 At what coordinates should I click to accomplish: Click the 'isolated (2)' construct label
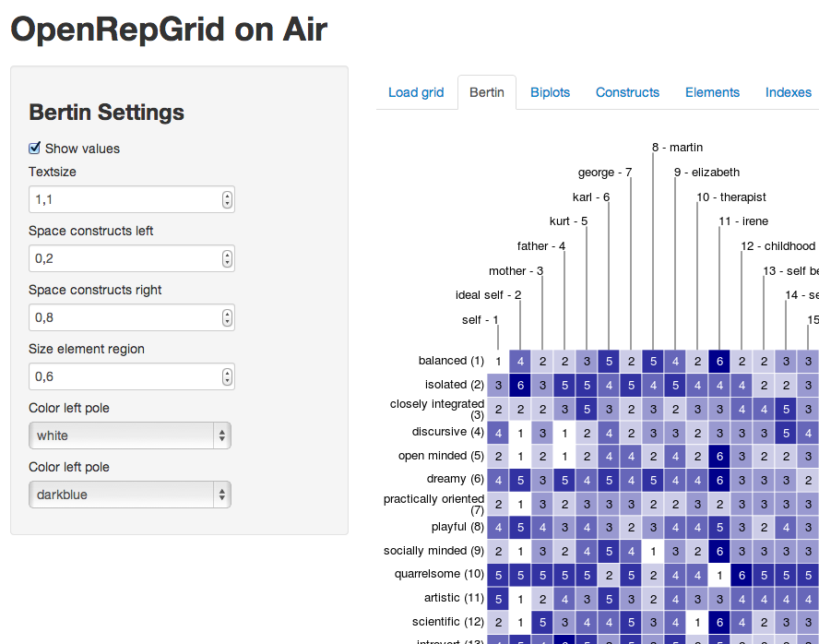coord(455,385)
